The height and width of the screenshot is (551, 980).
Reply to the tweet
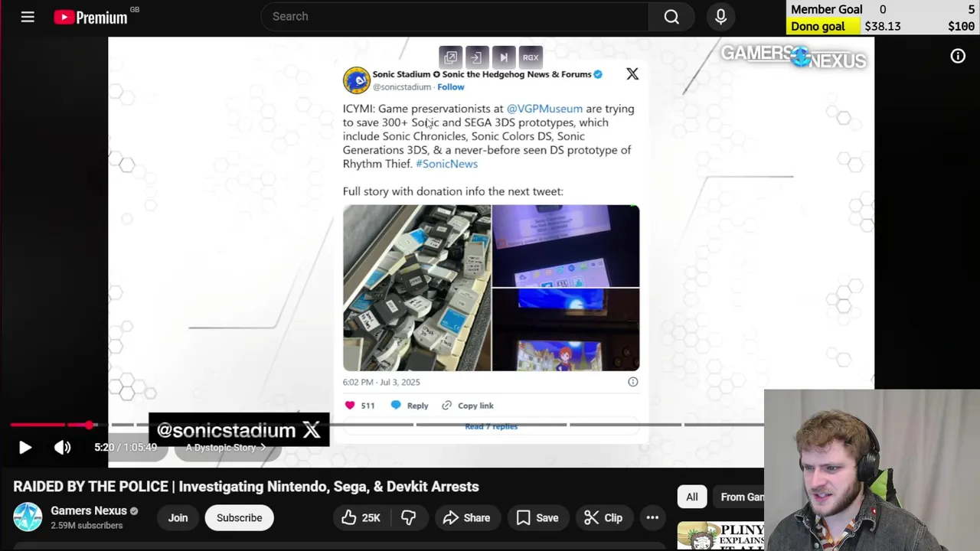coord(410,406)
